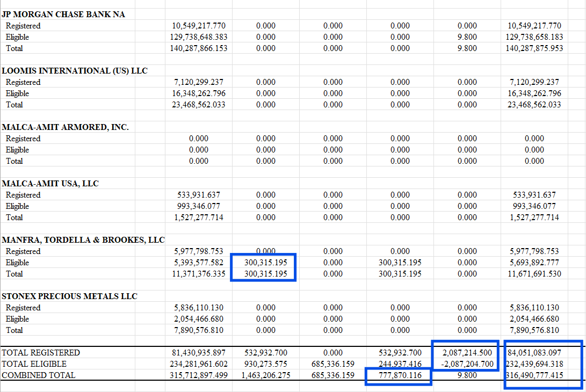The image size is (586, 392).
Task: Select the JP MORGAN CHASE BANK NA heading cell
Action: click(63, 14)
